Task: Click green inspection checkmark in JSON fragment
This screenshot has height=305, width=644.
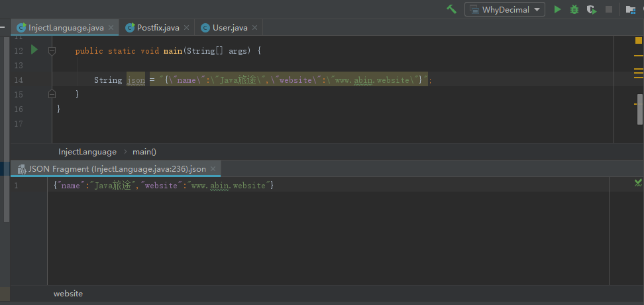Action: (638, 182)
